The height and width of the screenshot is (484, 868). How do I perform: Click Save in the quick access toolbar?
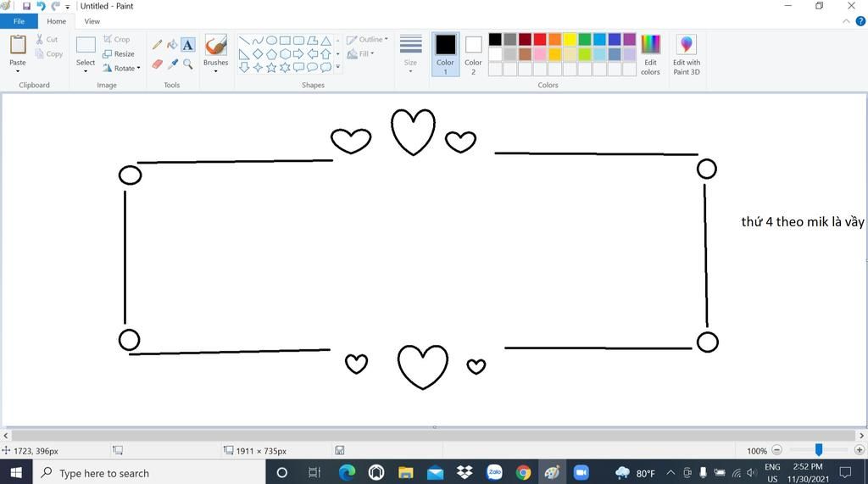(26, 6)
